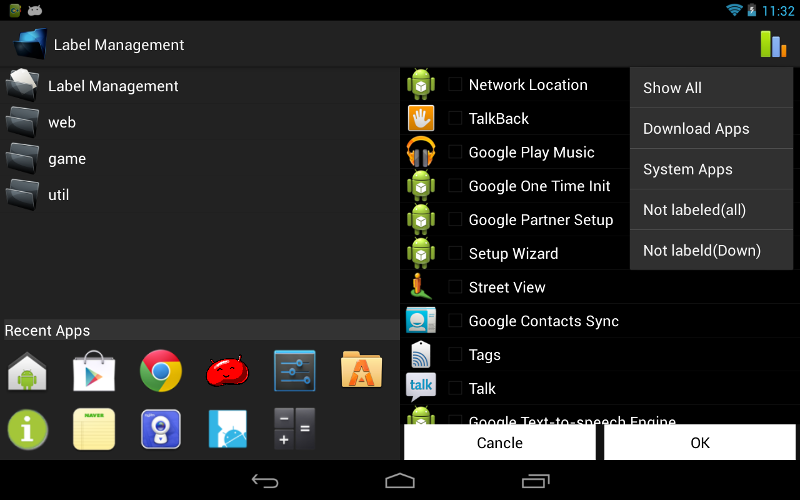Tap the Google One Time Init text

[x=539, y=186]
